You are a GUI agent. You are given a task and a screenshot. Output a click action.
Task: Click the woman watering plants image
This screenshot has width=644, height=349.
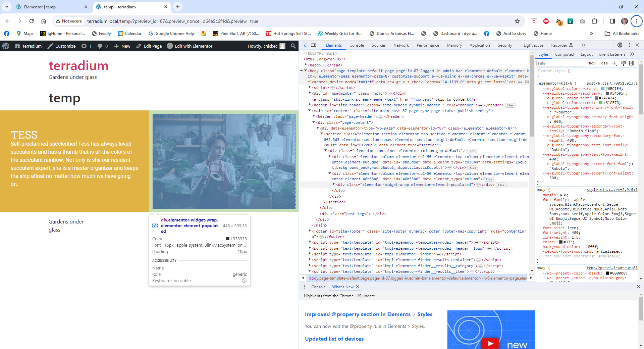(224, 161)
